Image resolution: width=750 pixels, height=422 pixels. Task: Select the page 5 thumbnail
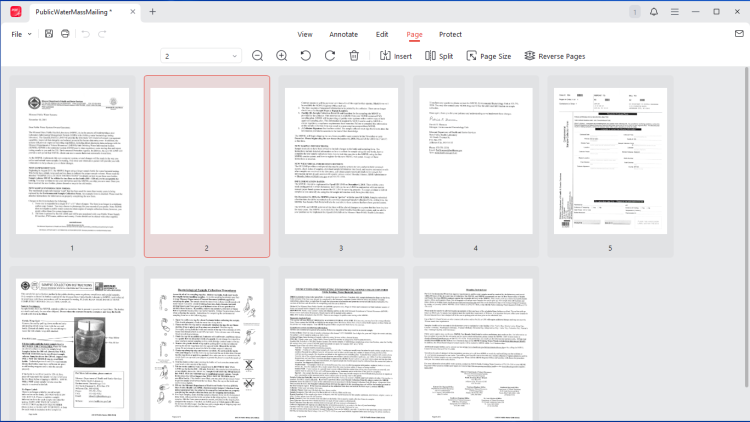click(x=609, y=160)
